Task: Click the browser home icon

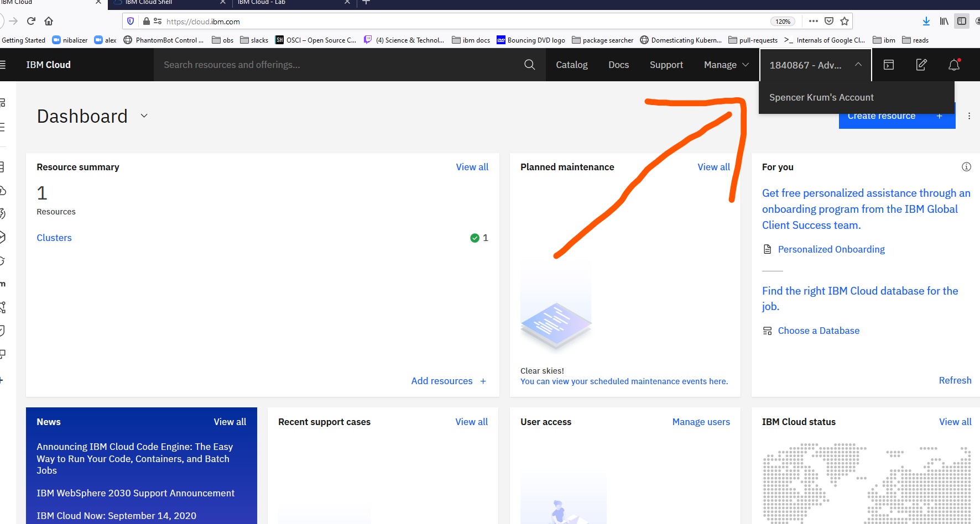Action: [49, 21]
